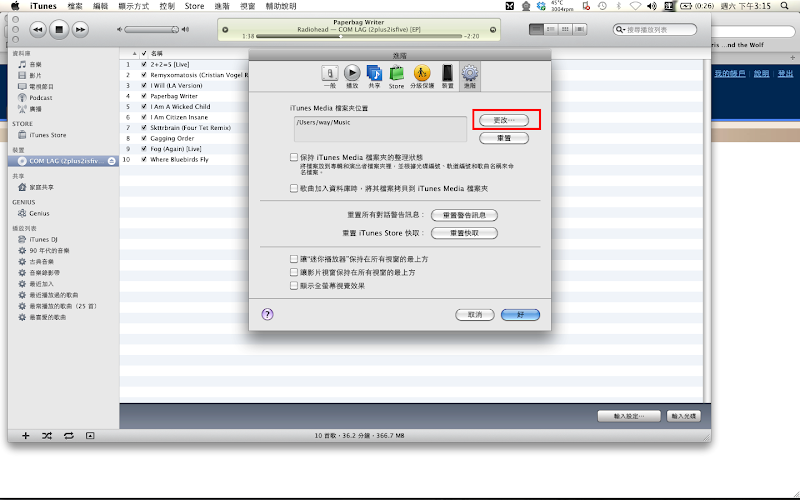Open the 共享 (Sharing) preferences tab

click(374, 77)
